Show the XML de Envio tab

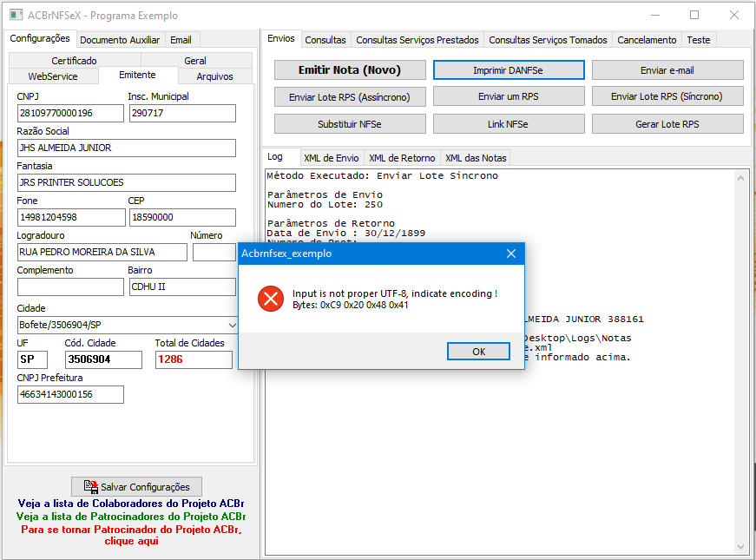(332, 158)
